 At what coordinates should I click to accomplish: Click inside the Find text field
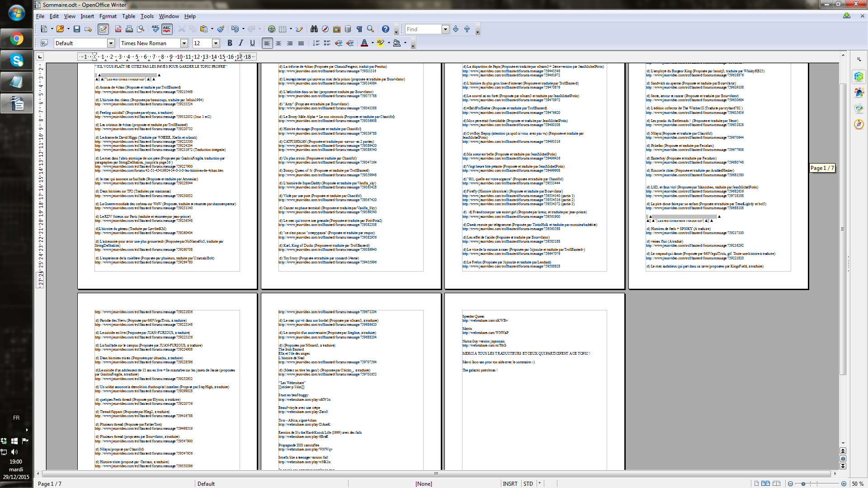tap(423, 29)
